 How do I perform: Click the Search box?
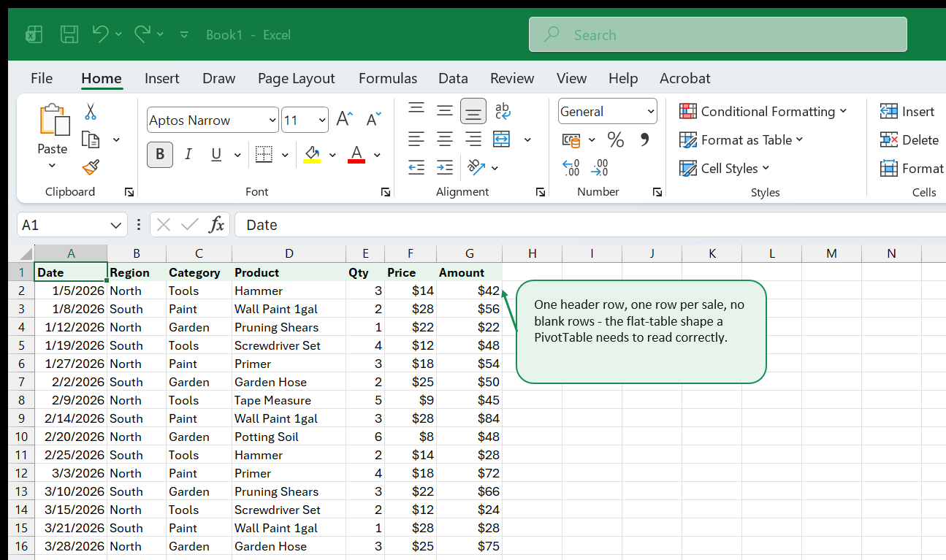pyautogui.click(x=718, y=34)
